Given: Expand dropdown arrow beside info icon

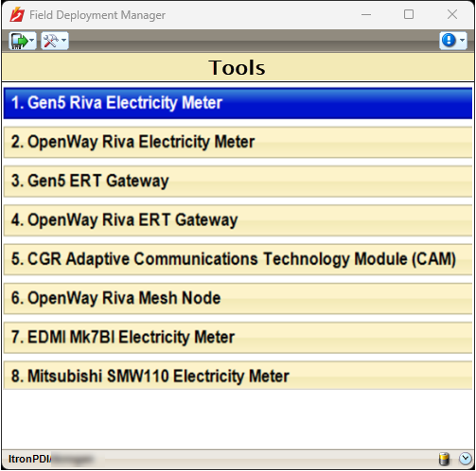Looking at the screenshot, I should point(462,41).
